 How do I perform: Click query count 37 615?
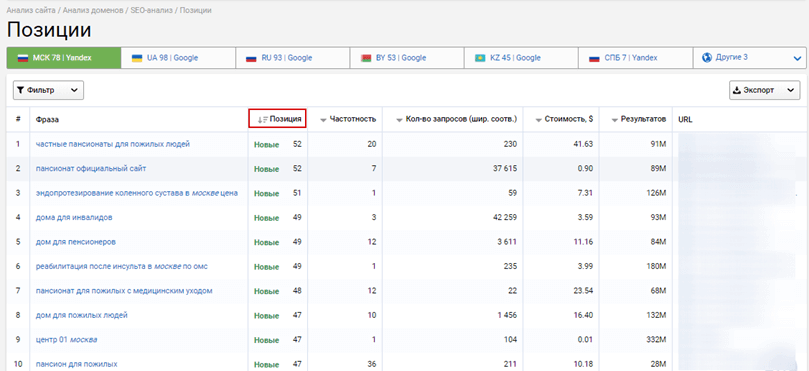pos(505,169)
